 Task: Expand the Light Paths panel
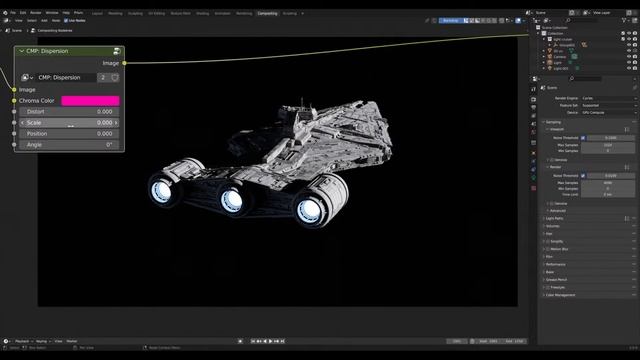(554, 218)
